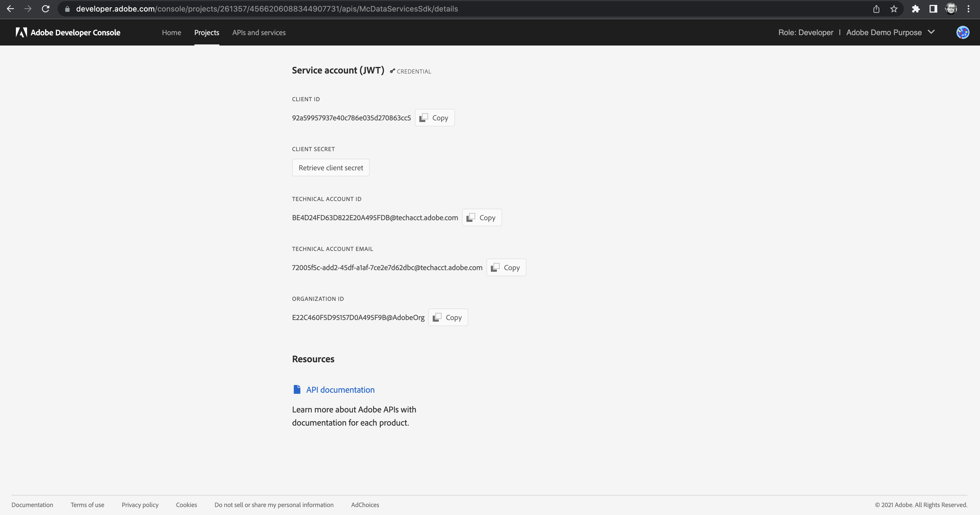
Task: Click Retrieve client secret button
Action: tap(331, 167)
